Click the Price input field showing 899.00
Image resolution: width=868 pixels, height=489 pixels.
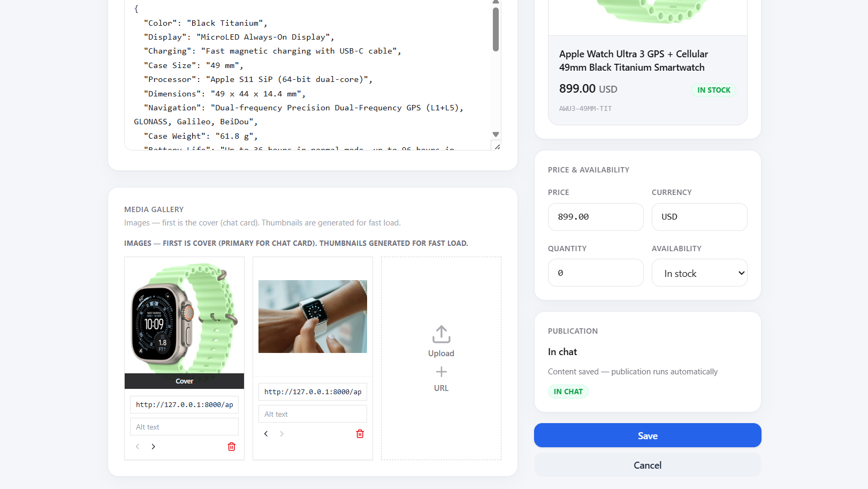tap(596, 217)
